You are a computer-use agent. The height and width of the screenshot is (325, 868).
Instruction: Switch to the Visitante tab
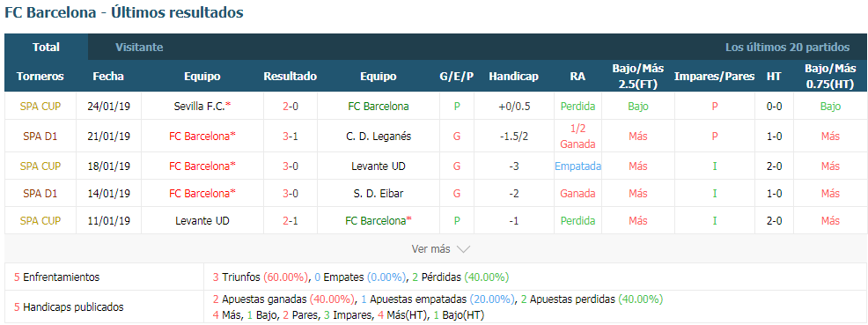139,47
